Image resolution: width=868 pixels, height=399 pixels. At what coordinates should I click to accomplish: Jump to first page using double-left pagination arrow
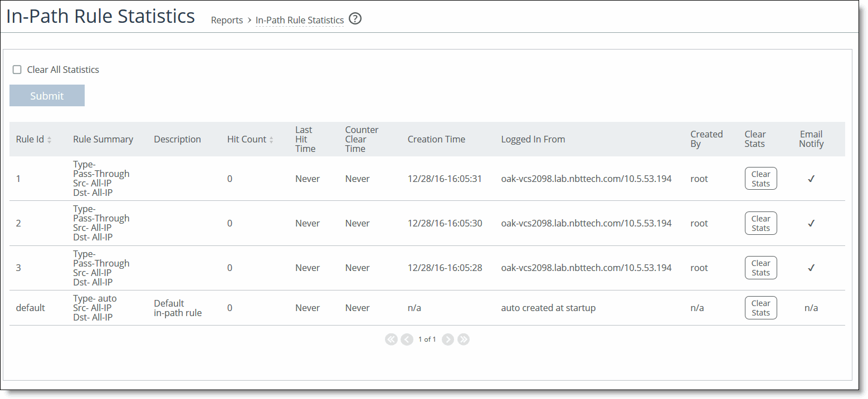pos(391,339)
